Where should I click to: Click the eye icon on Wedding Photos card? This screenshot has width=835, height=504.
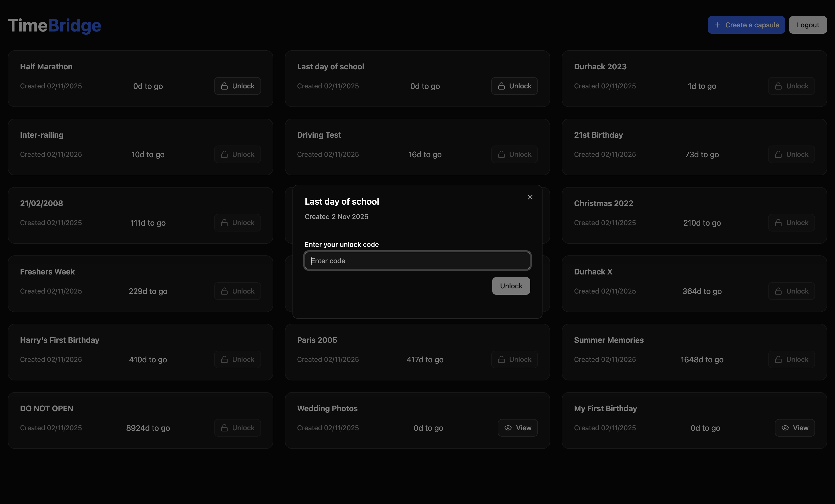508,428
